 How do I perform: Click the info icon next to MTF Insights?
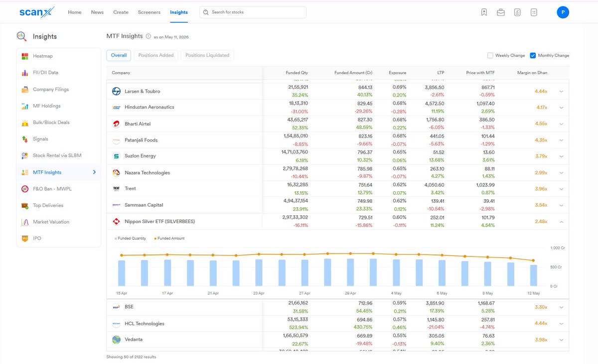149,36
